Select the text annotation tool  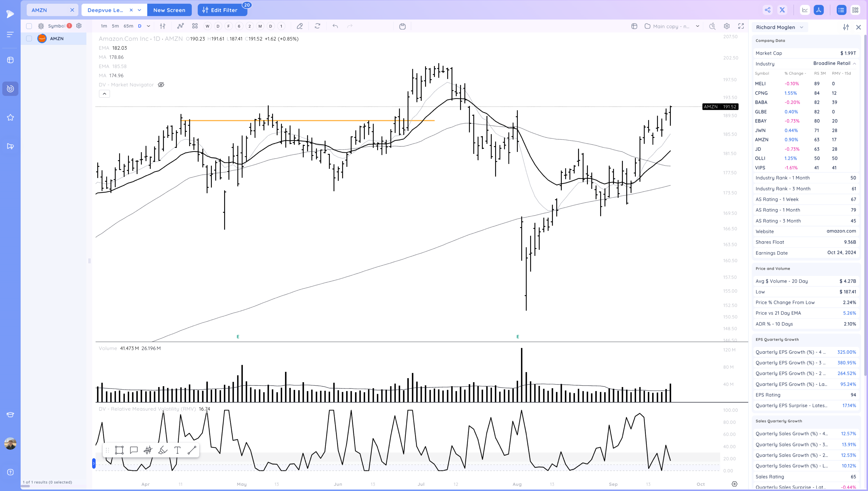[x=177, y=450]
